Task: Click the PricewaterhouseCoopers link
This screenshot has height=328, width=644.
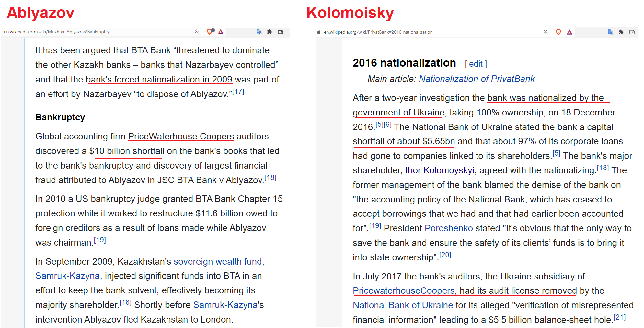Action: click(404, 291)
